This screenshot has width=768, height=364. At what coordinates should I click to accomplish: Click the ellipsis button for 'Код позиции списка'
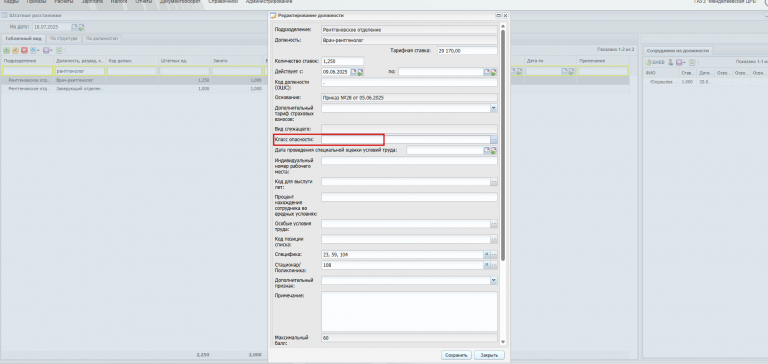pyautogui.click(x=494, y=240)
